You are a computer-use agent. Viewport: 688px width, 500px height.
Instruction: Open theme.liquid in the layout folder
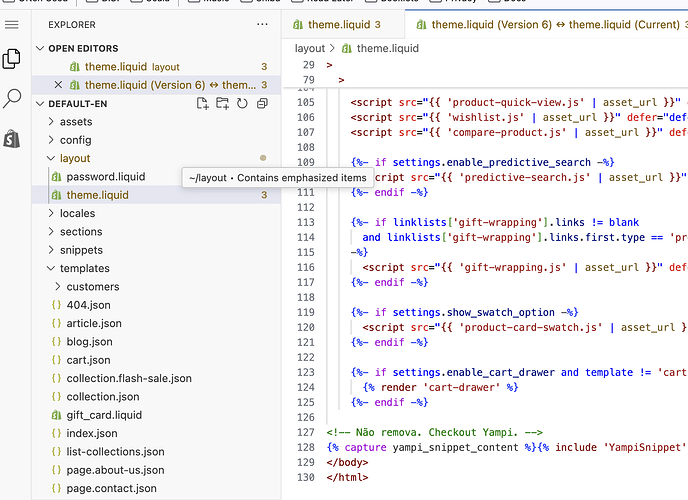[x=156, y=195]
